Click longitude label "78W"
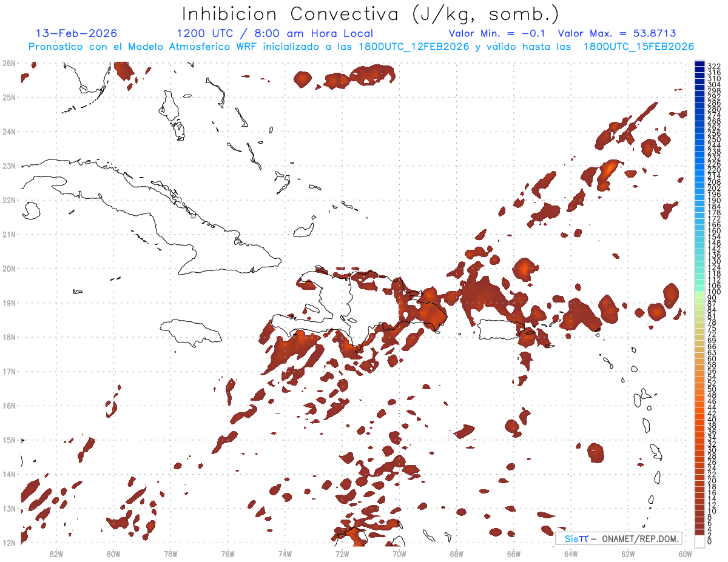The height and width of the screenshot is (562, 728). point(170,554)
